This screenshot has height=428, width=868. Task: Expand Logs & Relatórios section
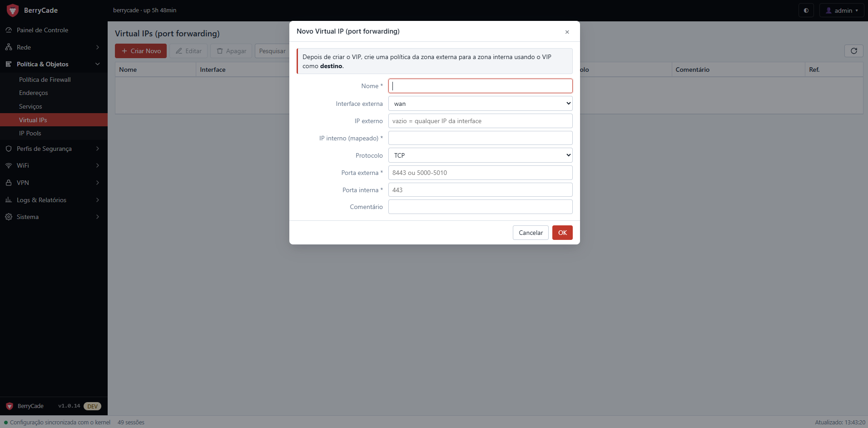[x=54, y=200]
